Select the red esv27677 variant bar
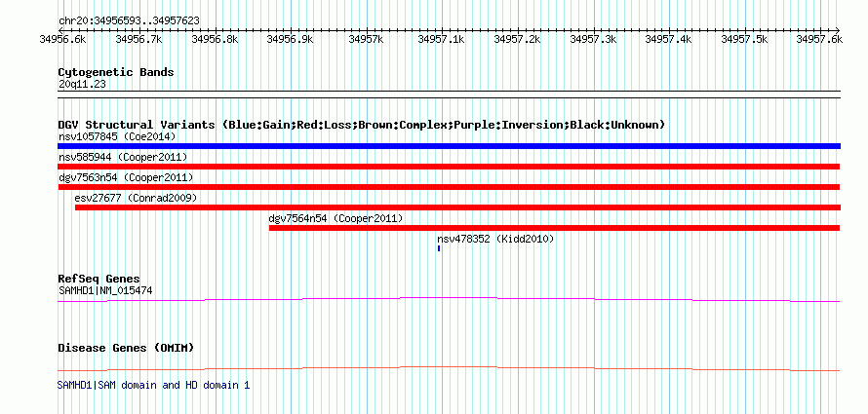Viewport: 868px width, 414px height. click(x=457, y=207)
